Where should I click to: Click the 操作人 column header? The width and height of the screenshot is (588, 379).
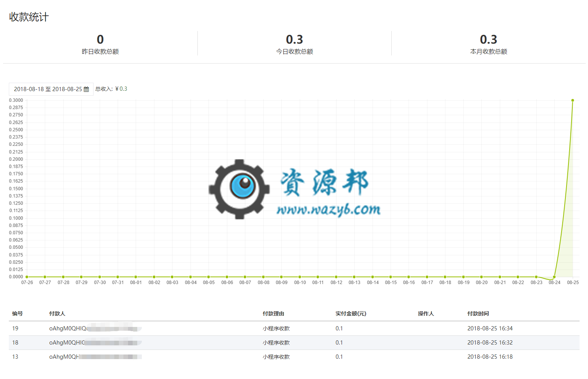point(426,314)
